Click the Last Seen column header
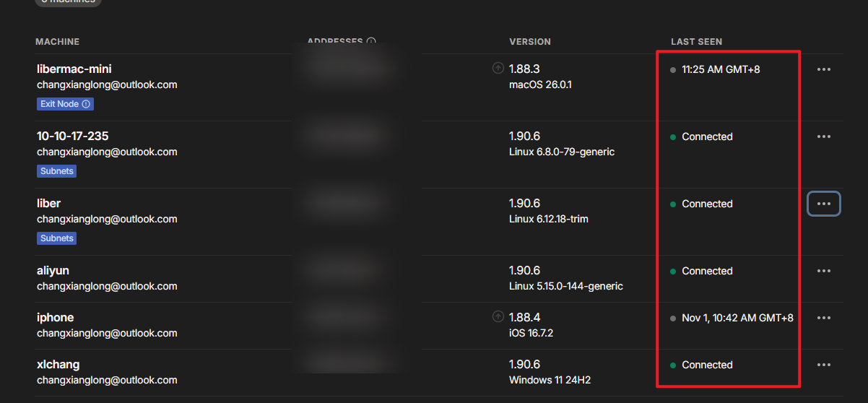Viewport: 868px width, 403px height. 696,42
